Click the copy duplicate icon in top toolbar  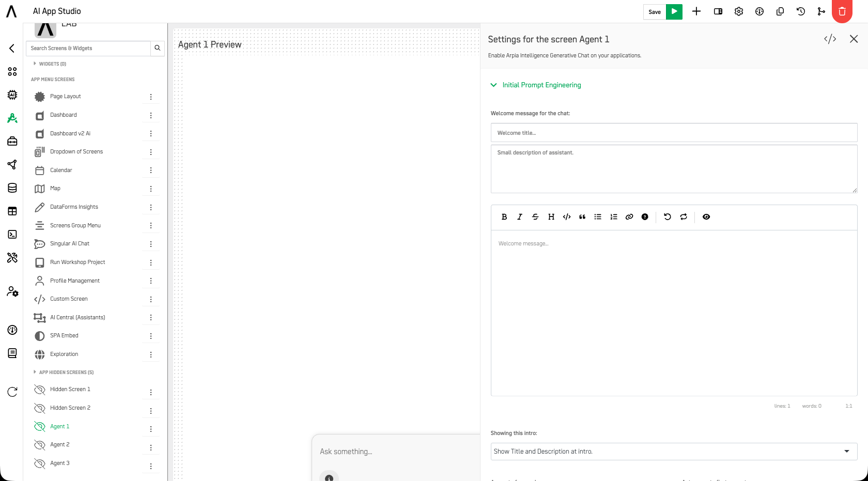click(x=780, y=11)
